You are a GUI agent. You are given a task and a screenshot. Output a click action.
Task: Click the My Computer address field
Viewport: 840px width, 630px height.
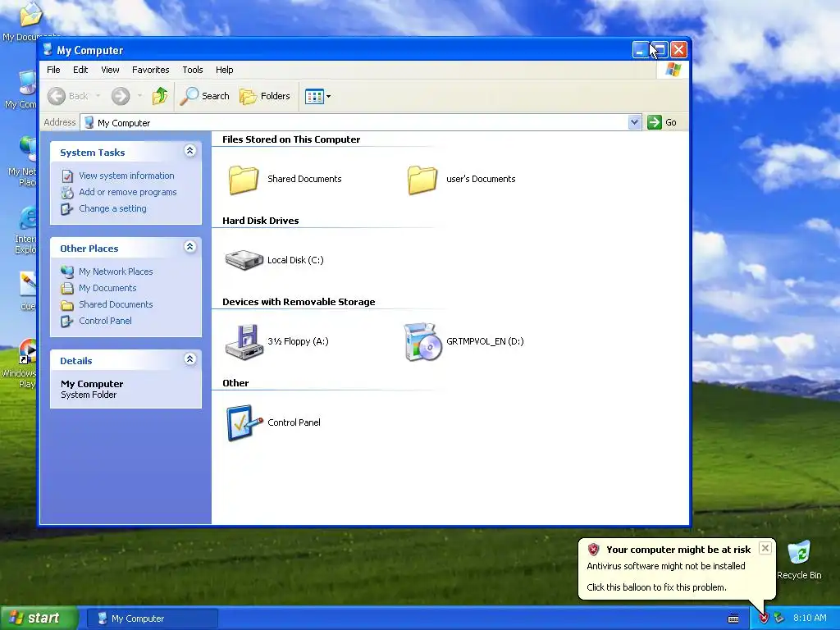tap(354, 123)
